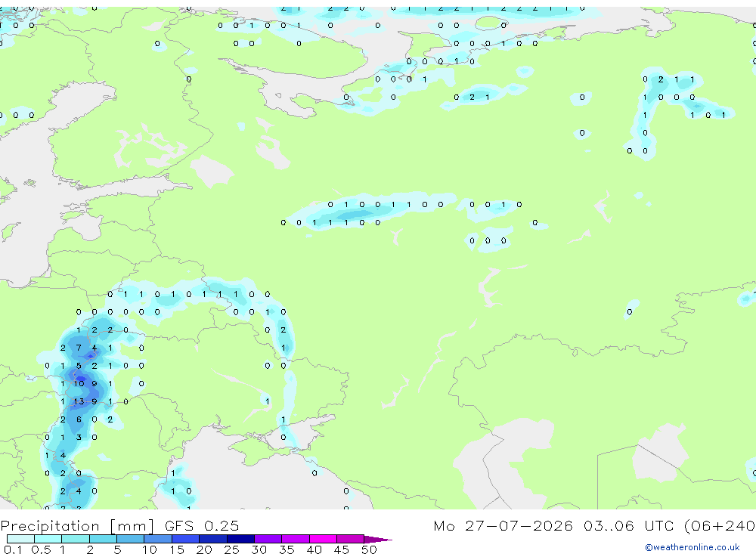Click the '(06+240' forecast offset text

click(720, 526)
